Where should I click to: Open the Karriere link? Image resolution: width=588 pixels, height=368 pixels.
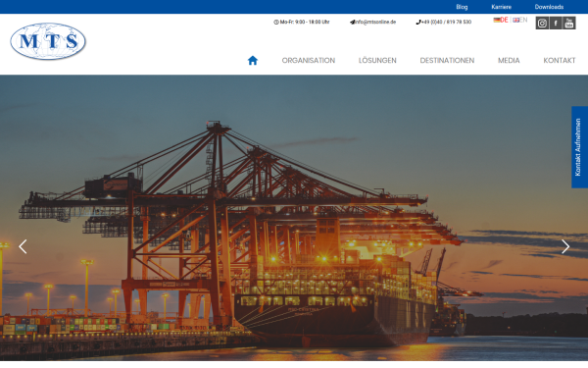point(502,7)
